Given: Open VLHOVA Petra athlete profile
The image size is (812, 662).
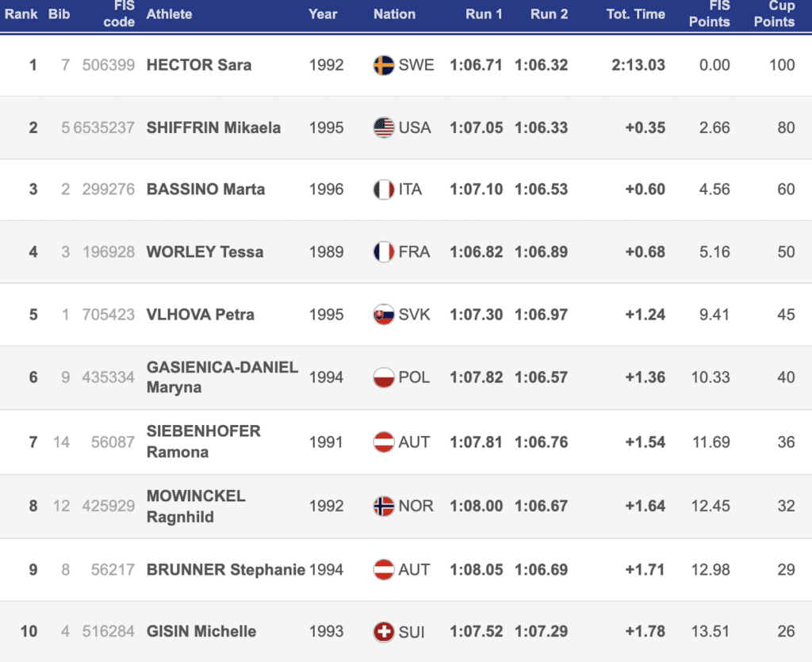Looking at the screenshot, I should 201,315.
